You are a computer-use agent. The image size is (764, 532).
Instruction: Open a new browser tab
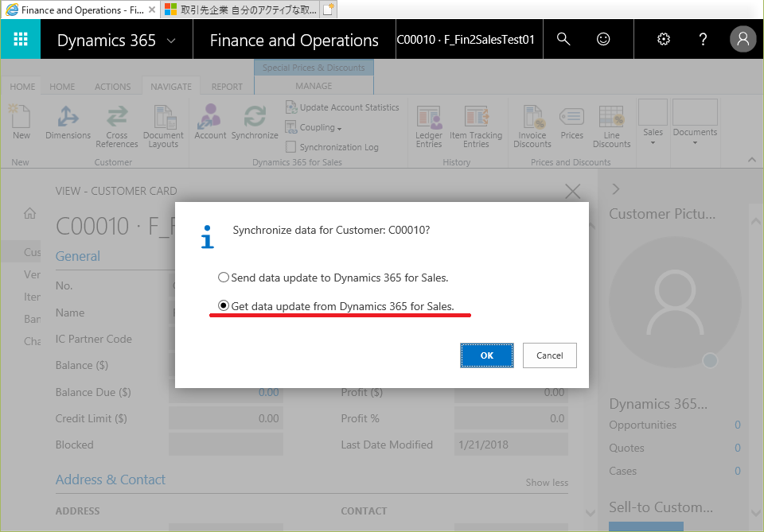[x=329, y=10]
